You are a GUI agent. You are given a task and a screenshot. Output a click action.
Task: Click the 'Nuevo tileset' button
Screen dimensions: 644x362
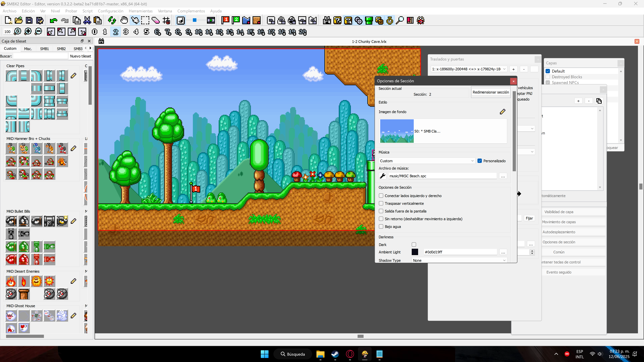(x=80, y=56)
